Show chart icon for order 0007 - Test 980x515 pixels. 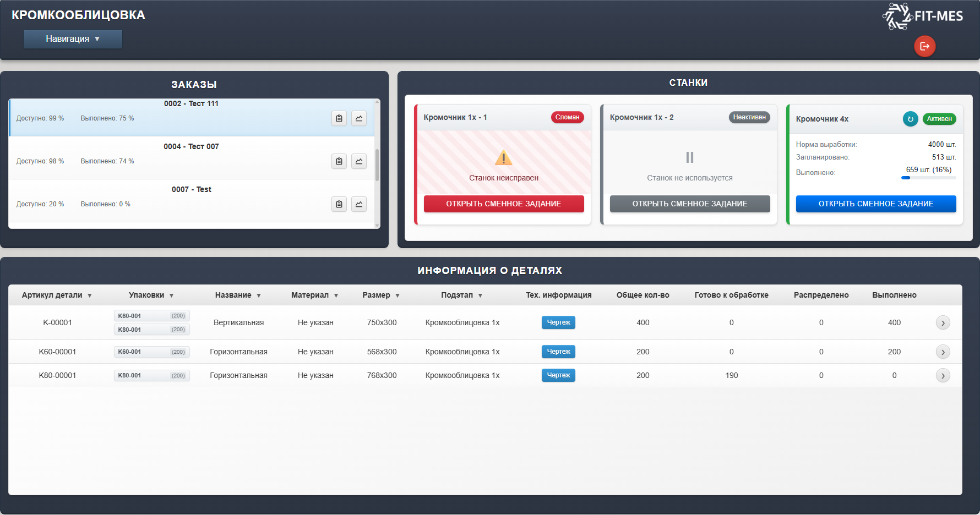(x=359, y=204)
